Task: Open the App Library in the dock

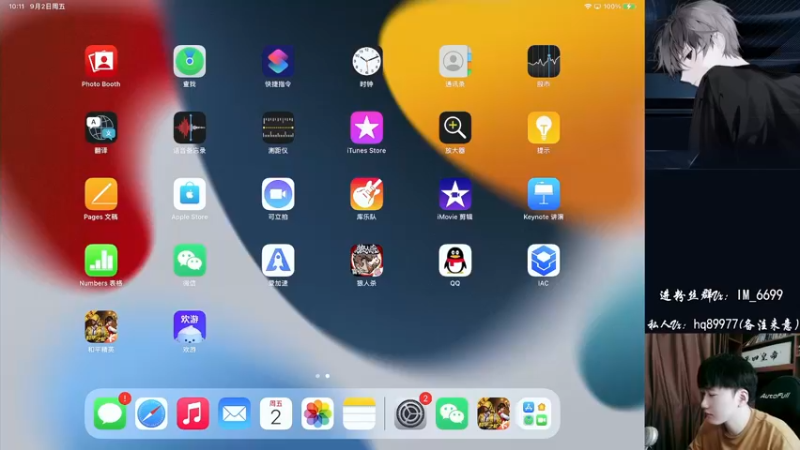Action: [x=535, y=413]
